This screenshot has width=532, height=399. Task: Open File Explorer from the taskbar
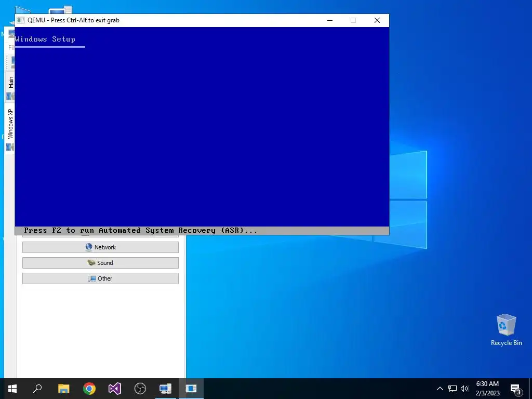click(x=63, y=389)
